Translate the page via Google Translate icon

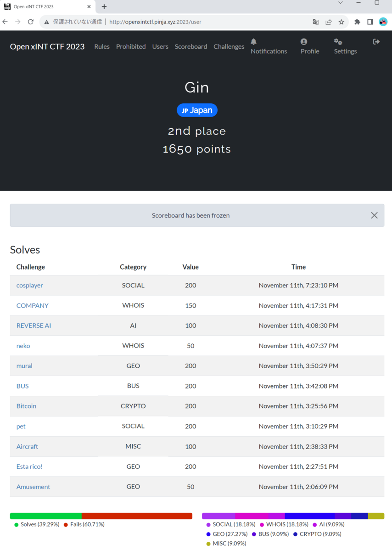[x=315, y=22]
